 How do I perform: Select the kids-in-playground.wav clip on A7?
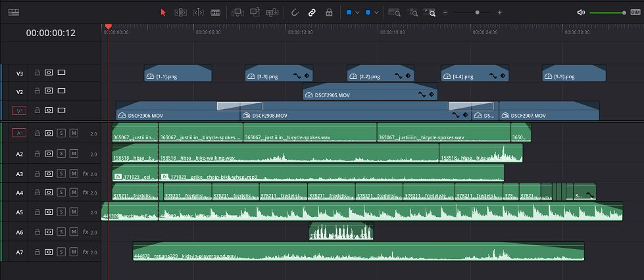coord(358,251)
